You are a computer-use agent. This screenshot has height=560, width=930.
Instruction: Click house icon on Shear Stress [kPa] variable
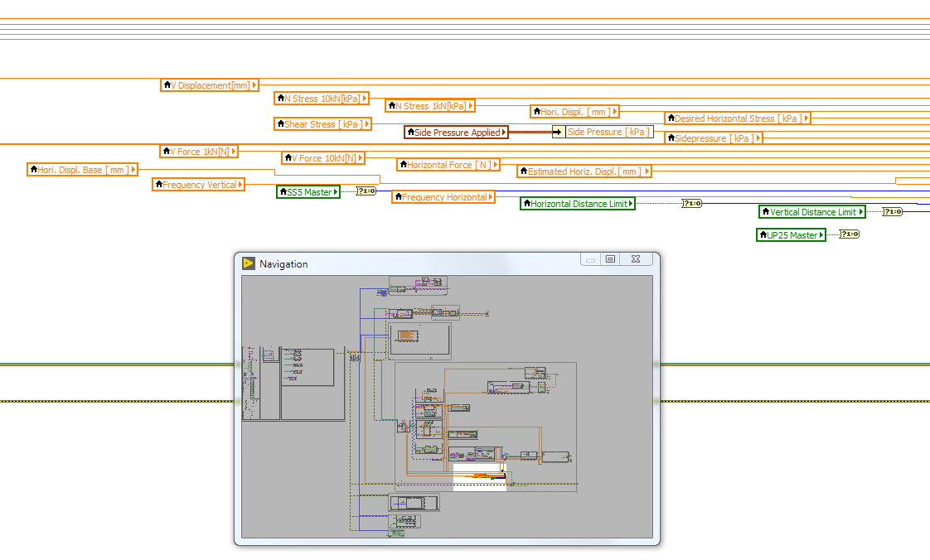(x=280, y=123)
